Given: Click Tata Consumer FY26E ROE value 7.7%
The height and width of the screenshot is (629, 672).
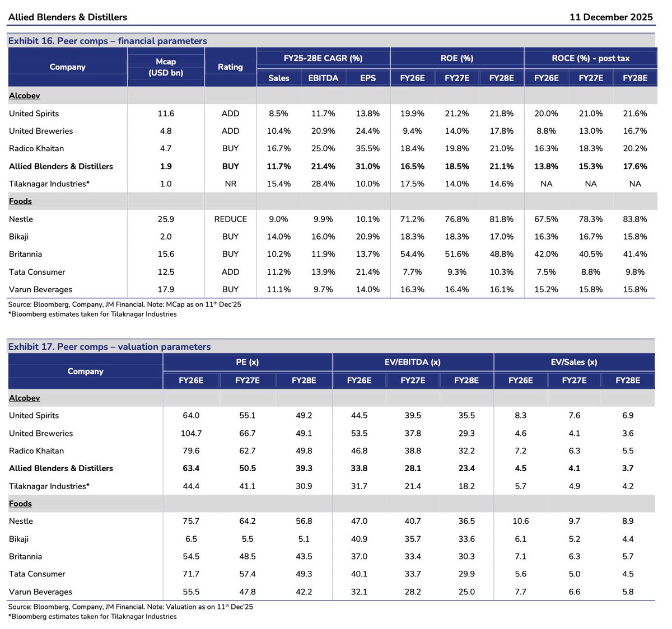Looking at the screenshot, I should click(x=412, y=272).
